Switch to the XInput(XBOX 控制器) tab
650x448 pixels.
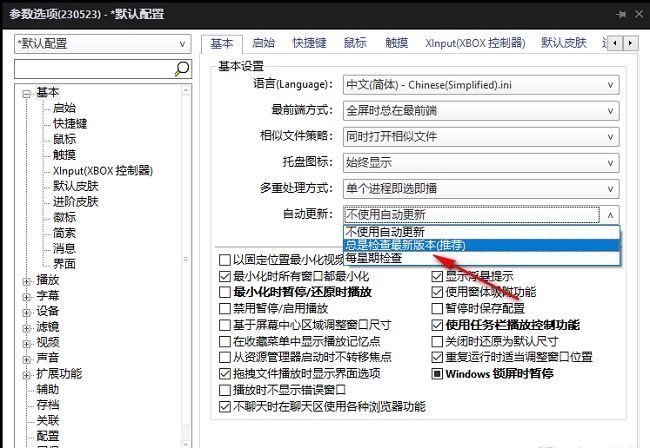click(474, 43)
